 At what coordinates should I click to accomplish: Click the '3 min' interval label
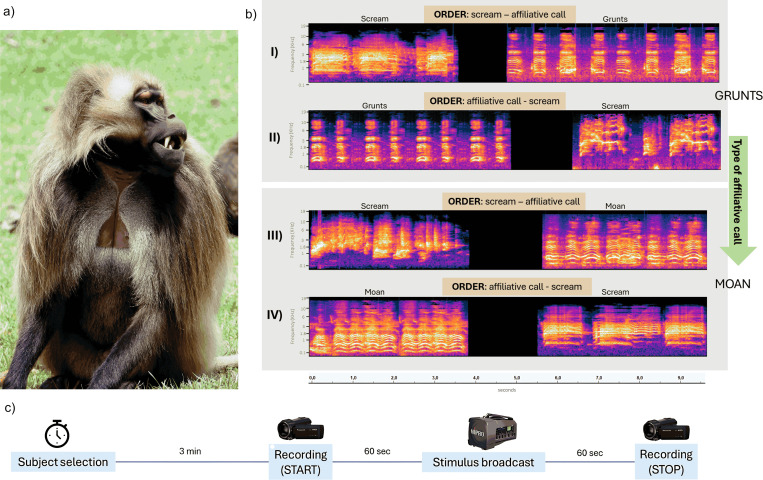[190, 451]
